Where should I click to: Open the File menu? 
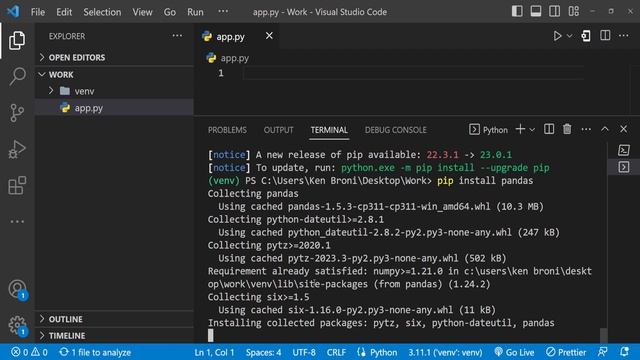coord(38,12)
